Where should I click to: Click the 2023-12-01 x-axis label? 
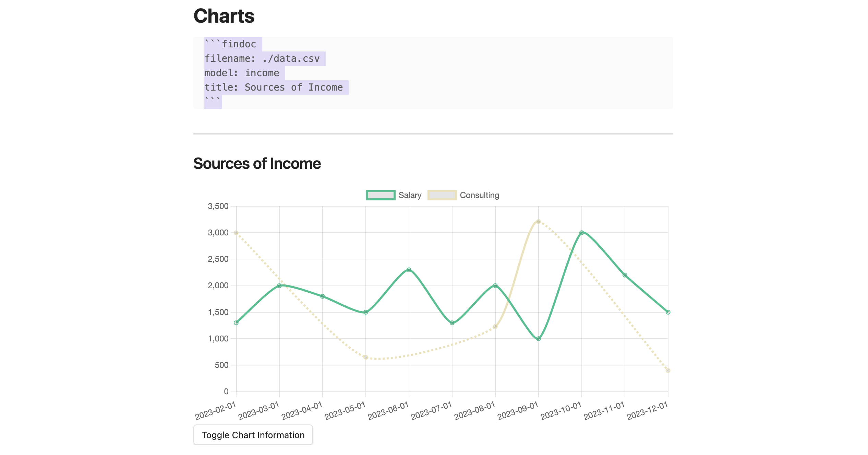[x=648, y=410]
